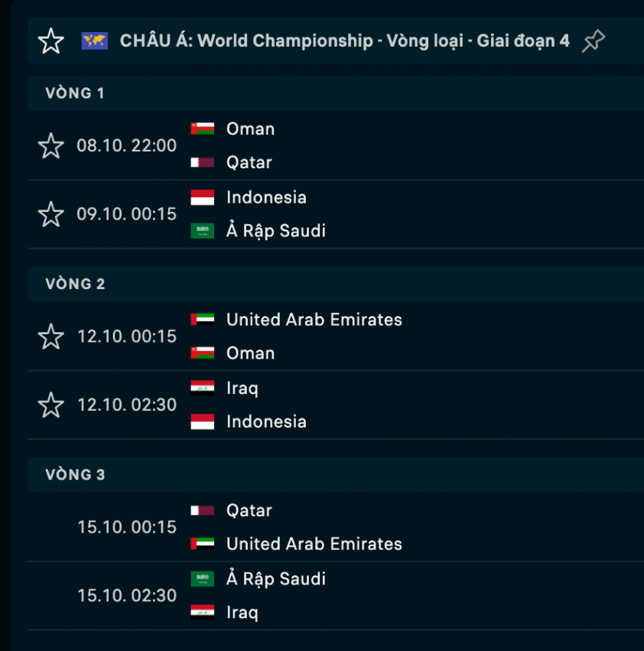The height and width of the screenshot is (651, 644).
Task: Pin the World Championship league
Action: point(593,41)
